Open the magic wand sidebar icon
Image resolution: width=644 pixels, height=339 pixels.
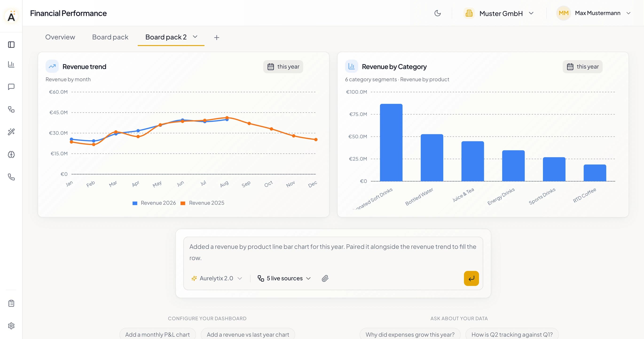point(11,132)
